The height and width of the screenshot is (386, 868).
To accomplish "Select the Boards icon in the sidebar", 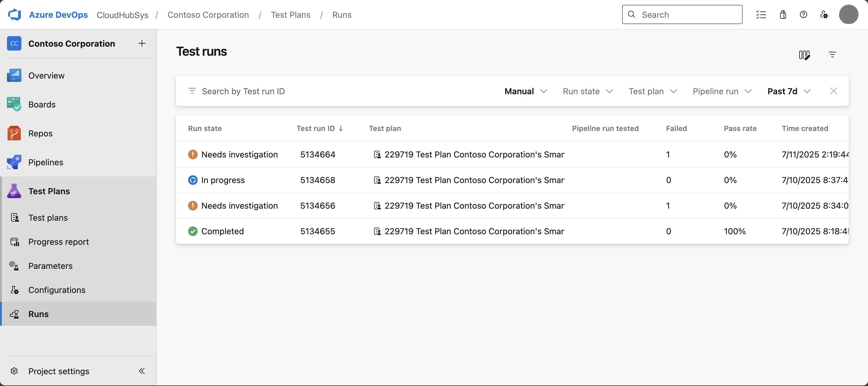I will (14, 104).
